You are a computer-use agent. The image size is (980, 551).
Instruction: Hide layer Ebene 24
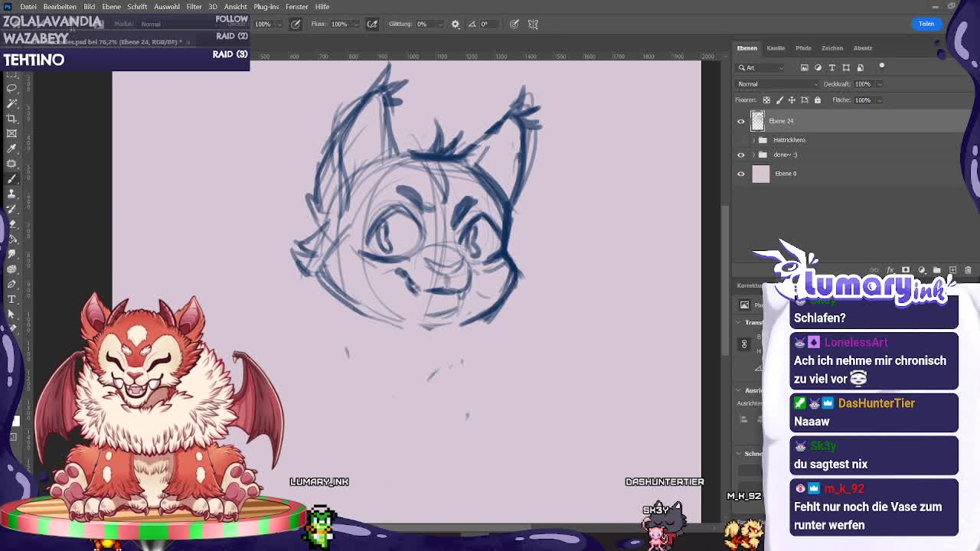coord(740,121)
